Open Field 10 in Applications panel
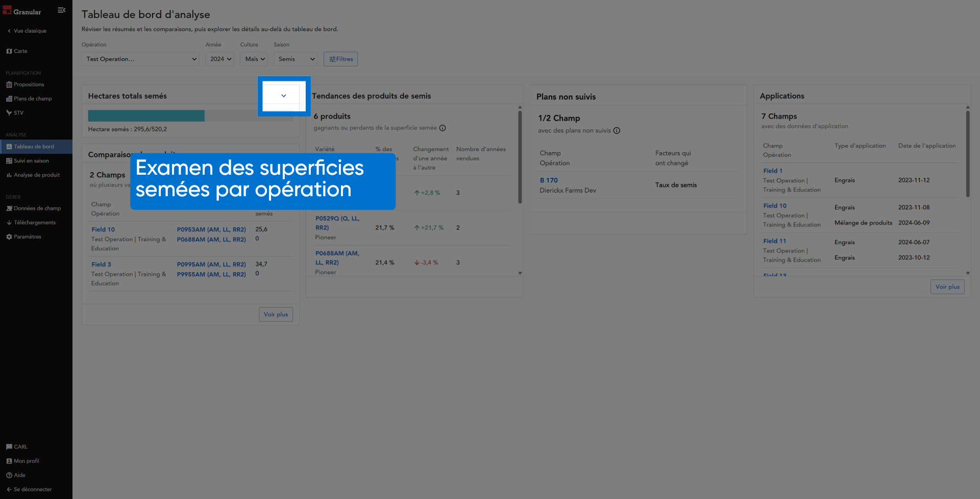The width and height of the screenshot is (980, 499). [x=775, y=206]
